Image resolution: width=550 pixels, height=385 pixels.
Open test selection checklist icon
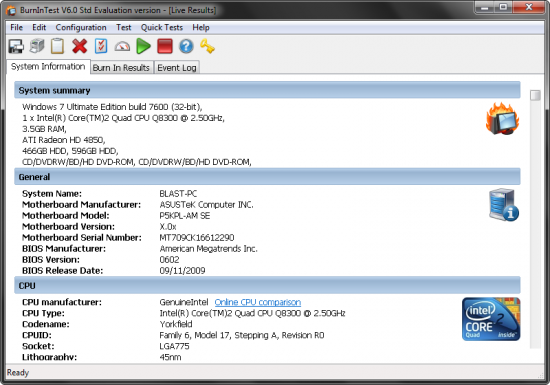101,46
